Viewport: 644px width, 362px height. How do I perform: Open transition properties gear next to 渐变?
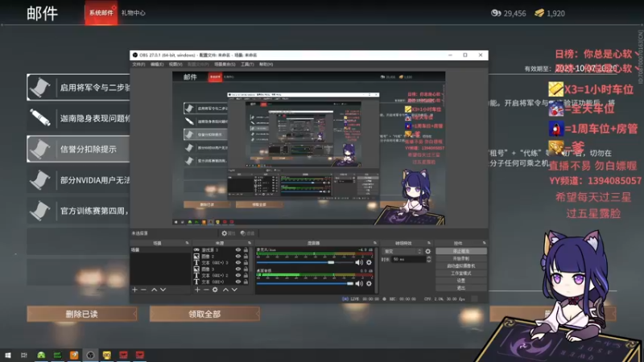click(x=428, y=251)
